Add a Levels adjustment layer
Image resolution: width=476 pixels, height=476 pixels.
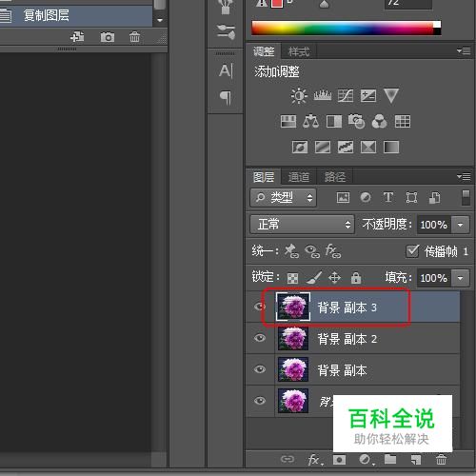(323, 95)
